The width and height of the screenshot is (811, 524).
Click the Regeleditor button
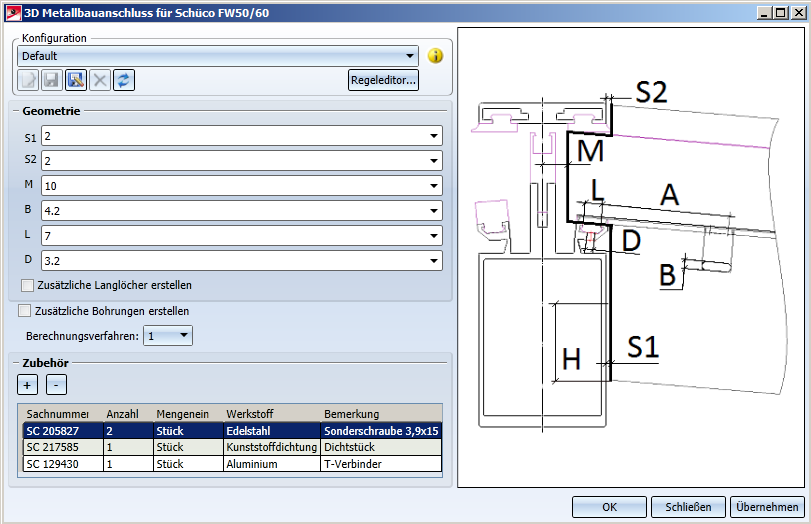click(x=383, y=80)
